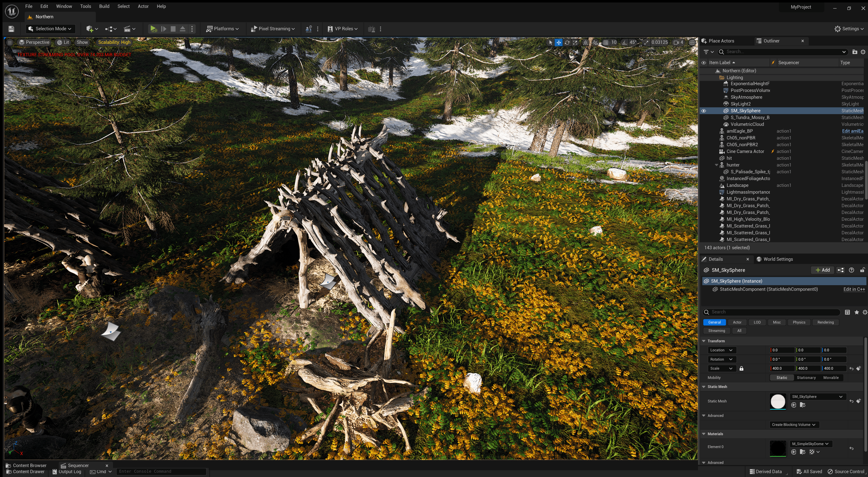
Task: Hide SM_SkySphere via eye visibility icon
Action: pos(704,111)
